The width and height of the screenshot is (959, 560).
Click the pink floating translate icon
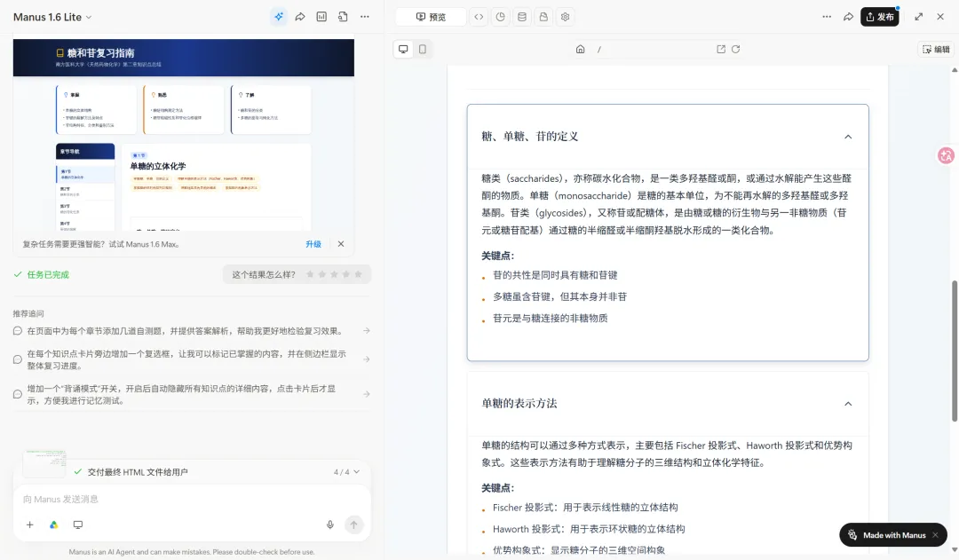(947, 155)
